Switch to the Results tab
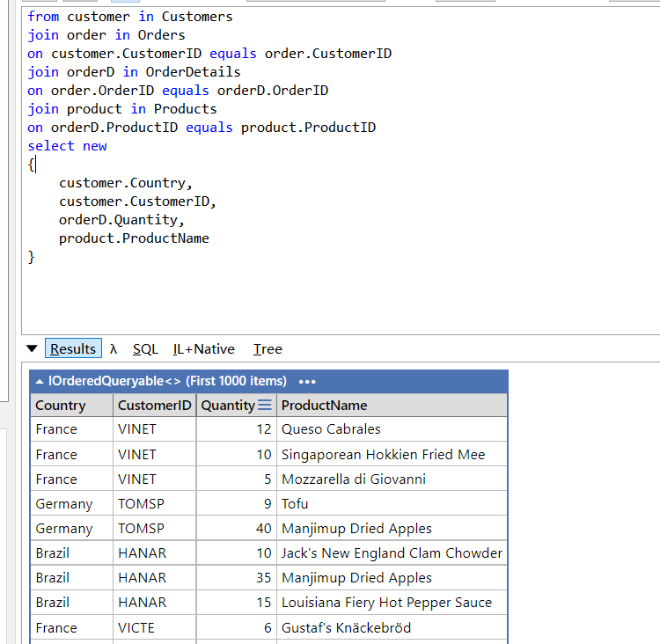 tap(73, 348)
